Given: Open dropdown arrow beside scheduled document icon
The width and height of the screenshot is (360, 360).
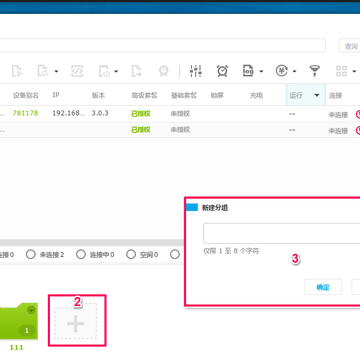Looking at the screenshot, I should [x=116, y=71].
